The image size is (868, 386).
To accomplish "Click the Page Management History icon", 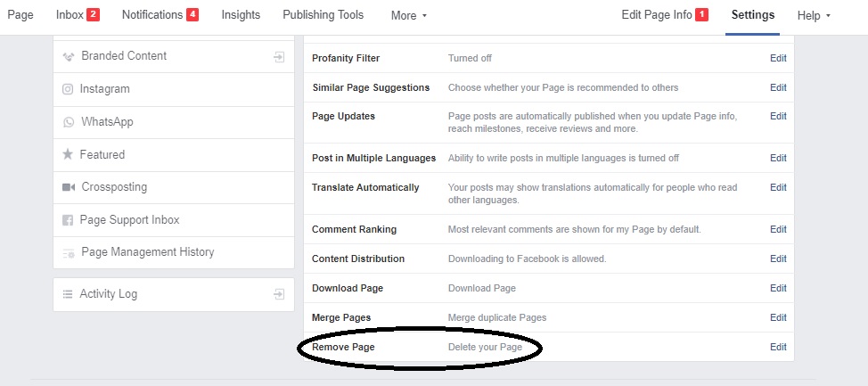I will (x=69, y=252).
